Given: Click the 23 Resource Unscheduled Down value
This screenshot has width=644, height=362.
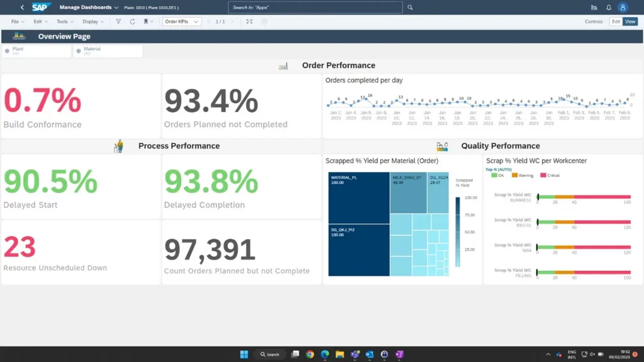Looking at the screenshot, I should (19, 247).
